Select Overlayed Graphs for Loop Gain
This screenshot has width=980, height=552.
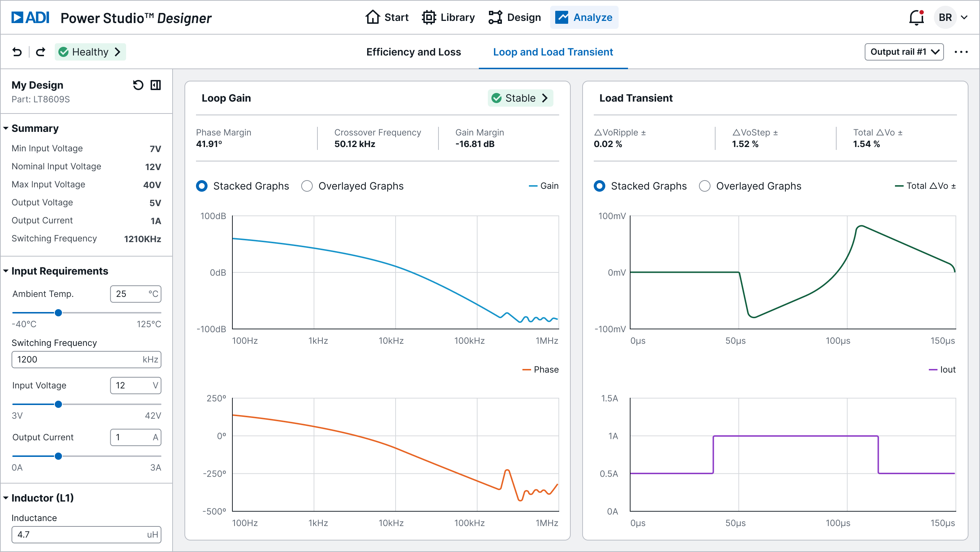[307, 186]
